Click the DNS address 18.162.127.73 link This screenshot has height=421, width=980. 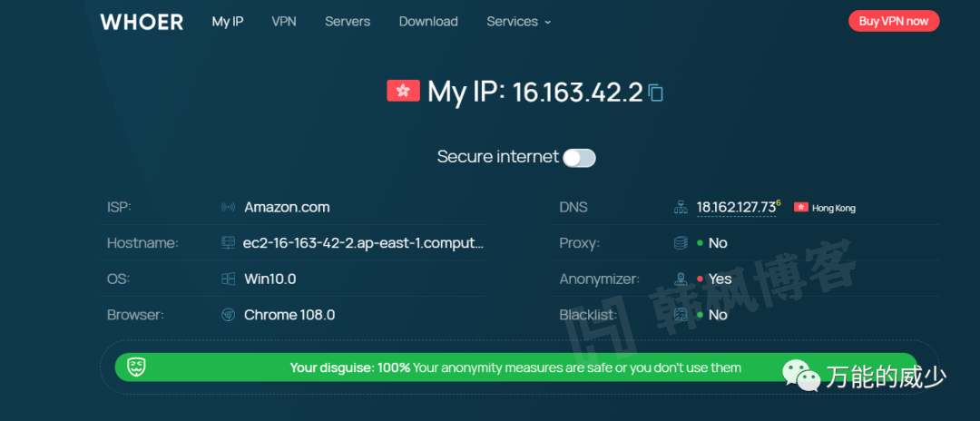click(736, 208)
